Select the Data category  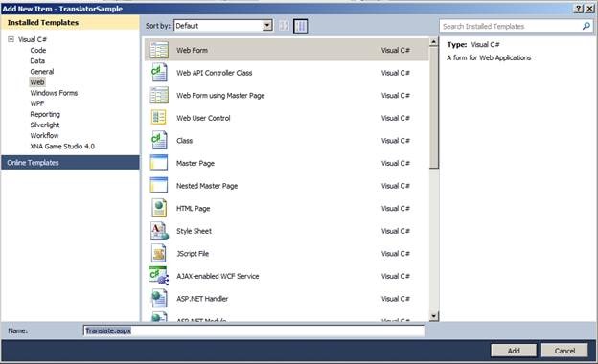[x=37, y=60]
